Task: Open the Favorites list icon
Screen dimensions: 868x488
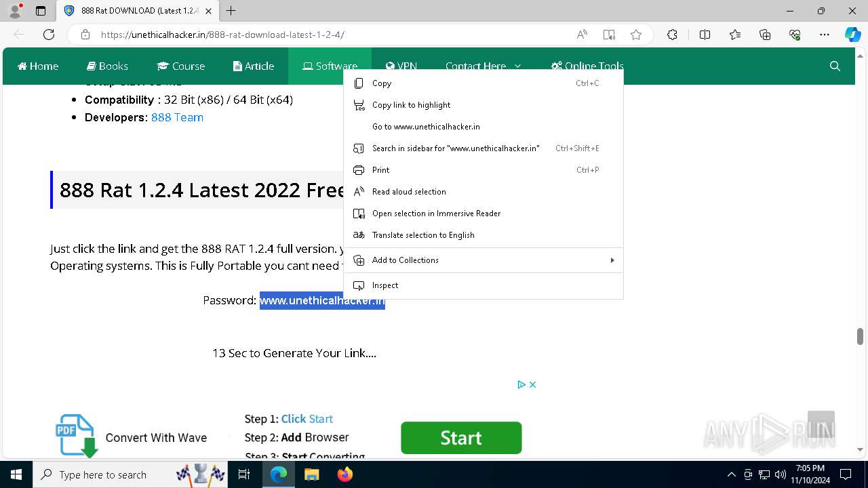Action: [735, 35]
